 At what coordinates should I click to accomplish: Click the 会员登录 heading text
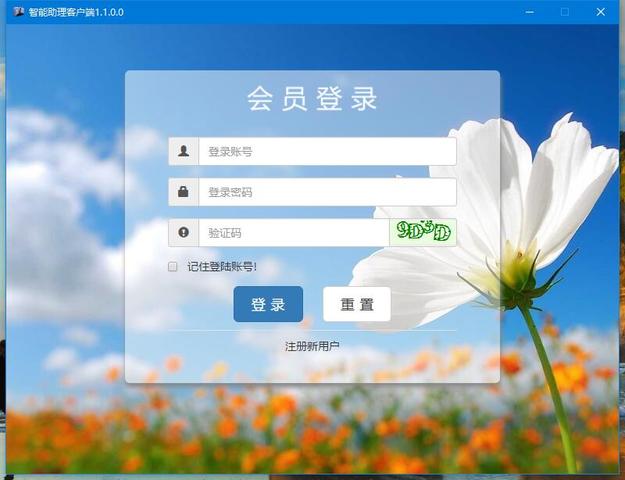tap(312, 99)
